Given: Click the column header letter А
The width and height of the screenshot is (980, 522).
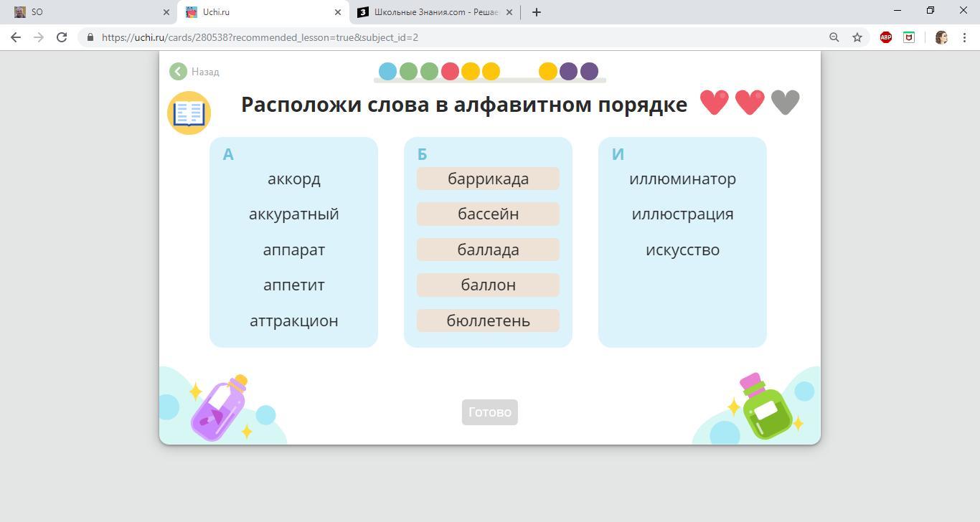Looking at the screenshot, I should point(228,154).
